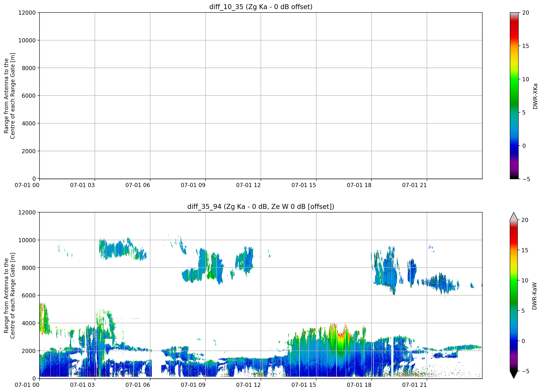Click the '07-01 00' tick label under the bottom plot
The image size is (542, 392).
click(27, 385)
